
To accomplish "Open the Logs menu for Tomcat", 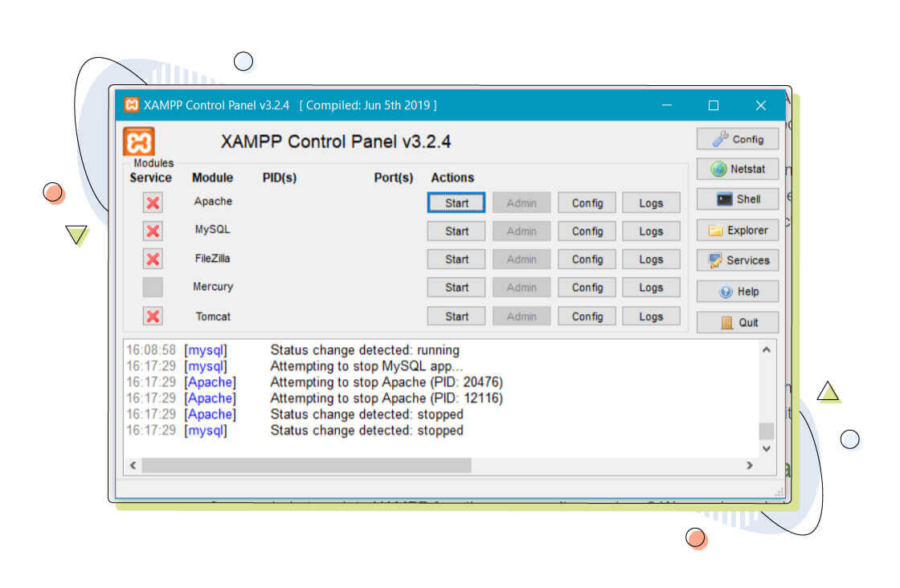I will [x=651, y=316].
